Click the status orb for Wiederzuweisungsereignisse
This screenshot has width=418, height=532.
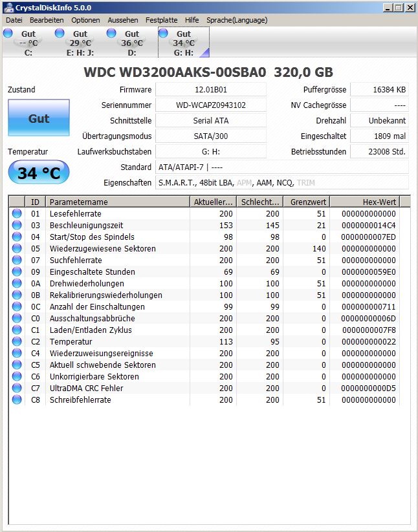17,353
